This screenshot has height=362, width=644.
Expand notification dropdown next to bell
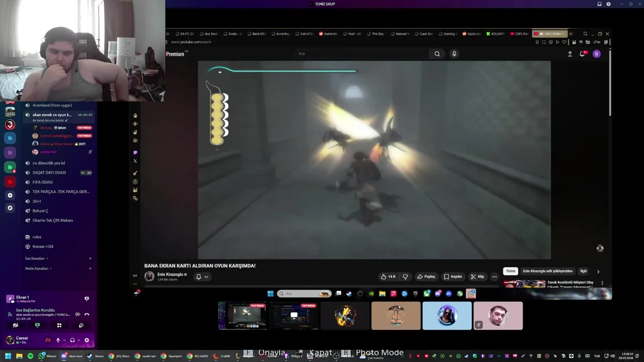206,277
